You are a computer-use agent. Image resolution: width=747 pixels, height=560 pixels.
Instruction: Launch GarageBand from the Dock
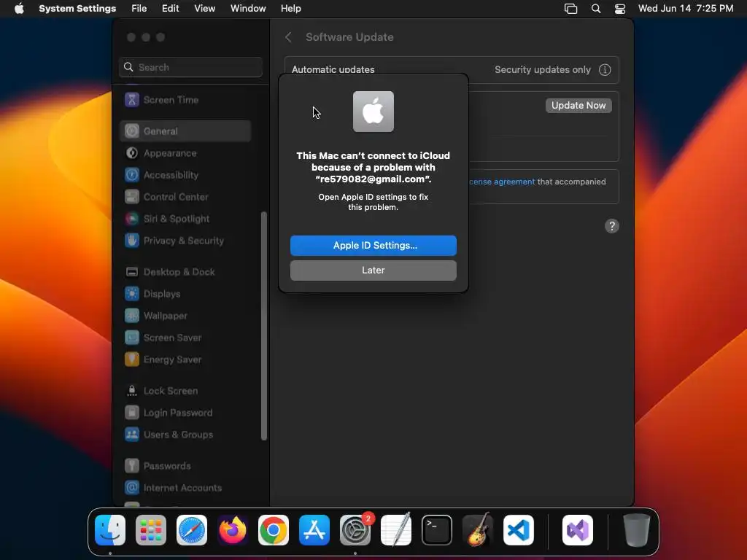(x=478, y=530)
